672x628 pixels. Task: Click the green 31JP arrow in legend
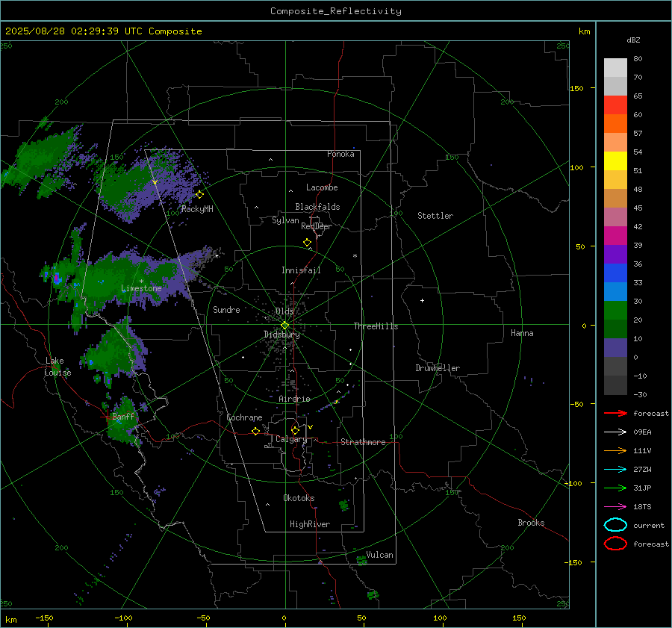tap(615, 488)
